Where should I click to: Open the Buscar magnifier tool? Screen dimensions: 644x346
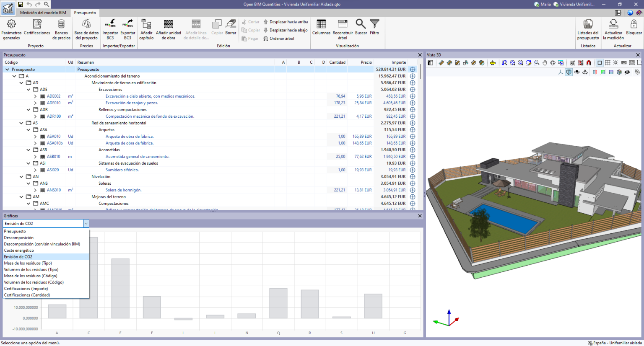361,27
